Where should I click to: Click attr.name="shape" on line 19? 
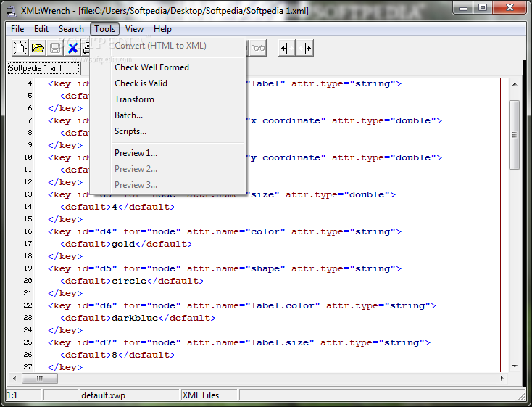236,268
